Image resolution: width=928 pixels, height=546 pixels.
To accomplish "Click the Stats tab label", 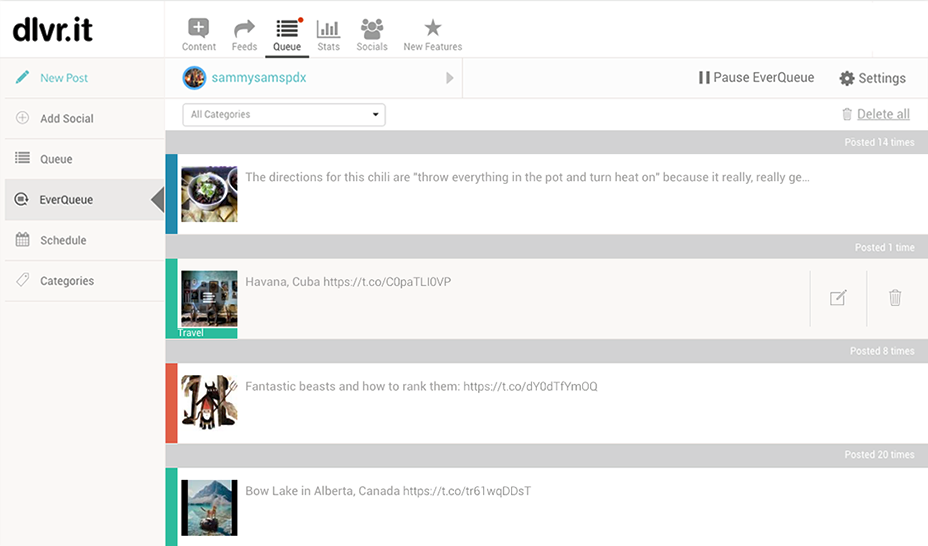I will (x=328, y=47).
